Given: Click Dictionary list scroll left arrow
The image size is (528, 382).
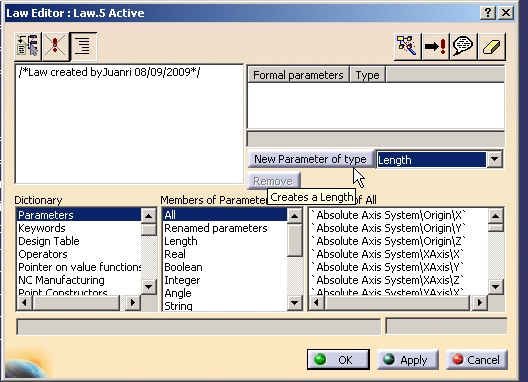Looking at the screenshot, I should [24, 303].
